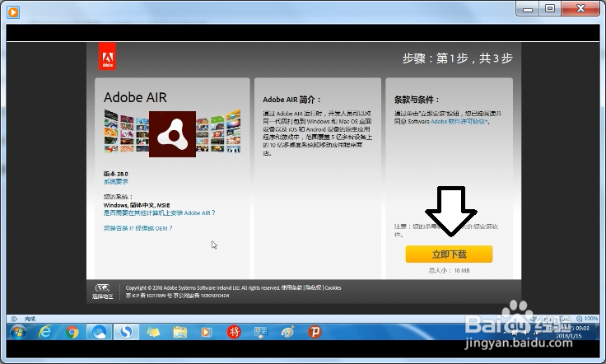Click the Adobe AIR dark red product icon
The height and width of the screenshot is (364, 606).
(172, 134)
